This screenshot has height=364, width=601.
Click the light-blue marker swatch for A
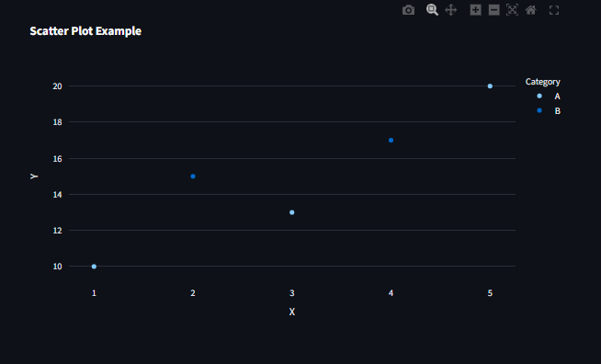539,96
